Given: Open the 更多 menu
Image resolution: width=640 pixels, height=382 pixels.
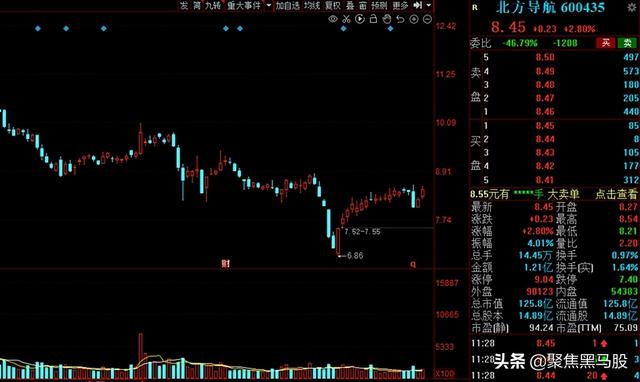Looking at the screenshot, I should pyautogui.click(x=400, y=5).
